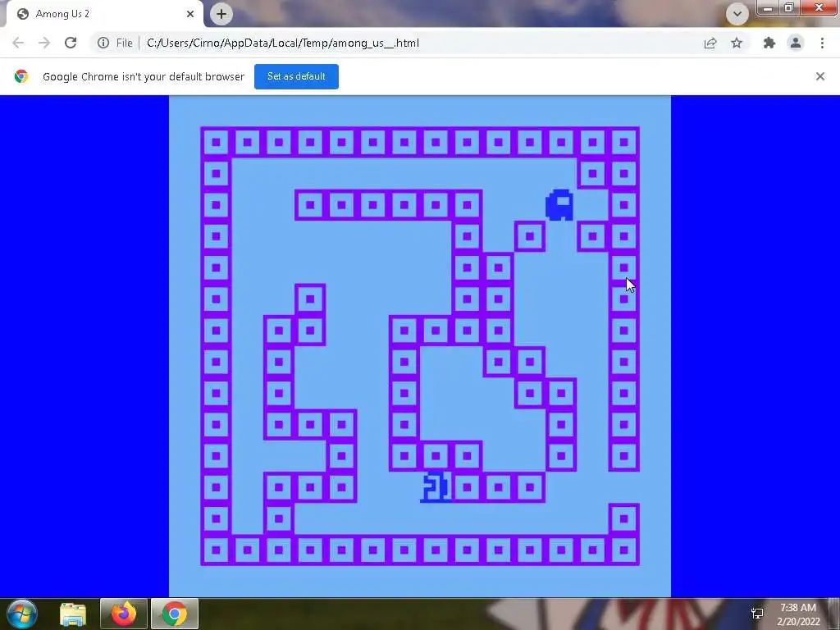The image size is (840, 630).
Task: Open the Chrome three-dot menu
Action: coord(822,43)
